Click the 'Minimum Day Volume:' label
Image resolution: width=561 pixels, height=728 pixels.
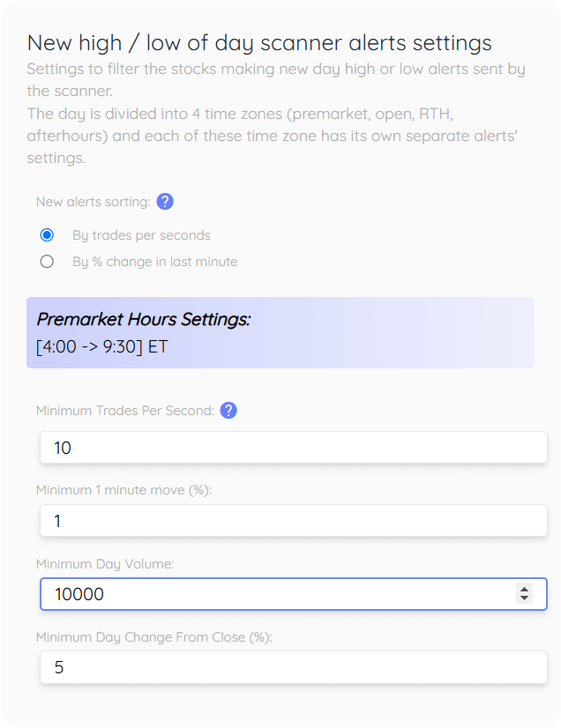click(x=105, y=564)
